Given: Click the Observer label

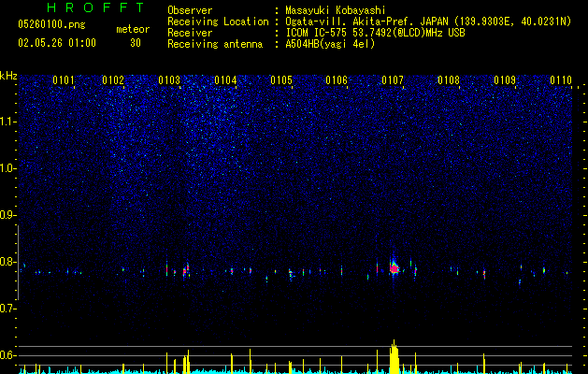Looking at the screenshot, I should click(x=190, y=10).
